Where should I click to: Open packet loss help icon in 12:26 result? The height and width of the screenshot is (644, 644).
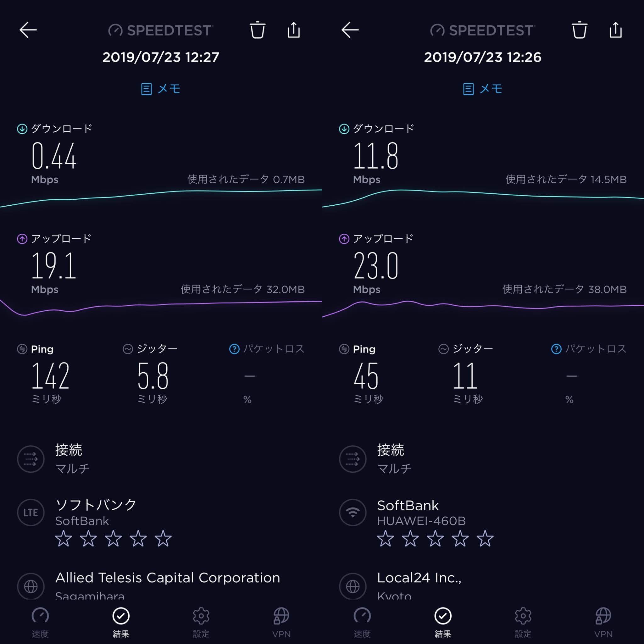[x=556, y=349]
